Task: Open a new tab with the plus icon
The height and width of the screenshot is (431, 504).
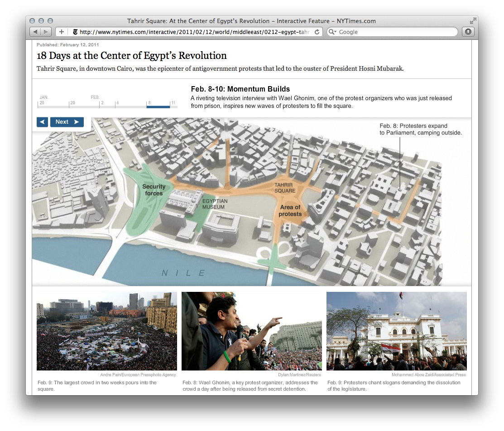Action: click(61, 31)
